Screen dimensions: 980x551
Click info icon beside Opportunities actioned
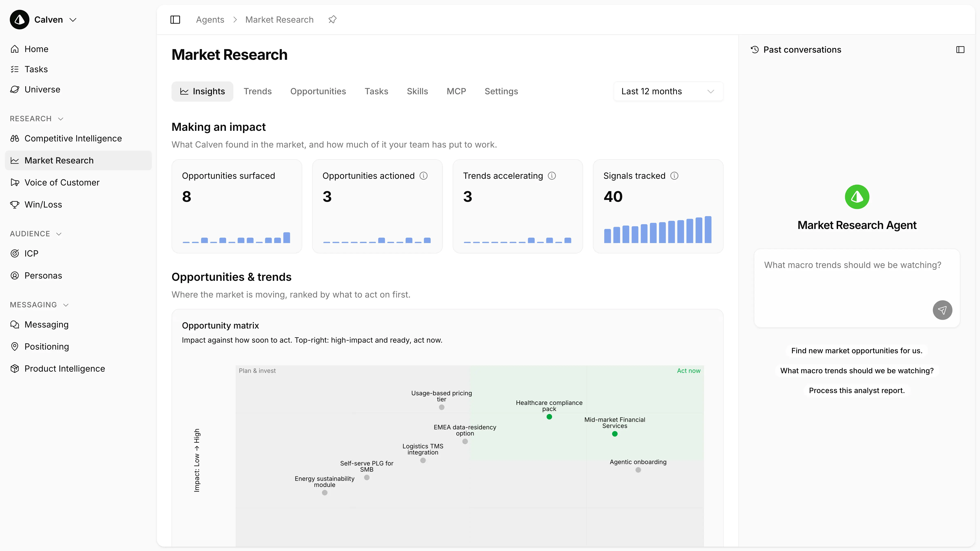pos(423,176)
